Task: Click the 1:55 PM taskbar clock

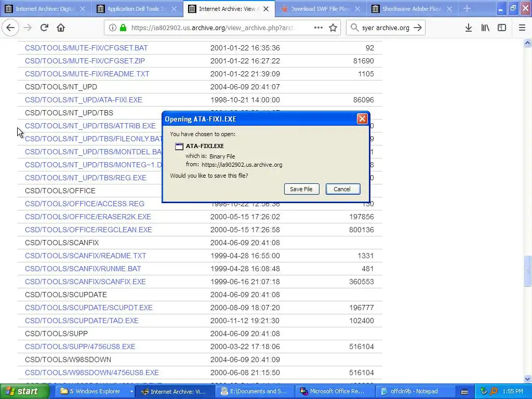Action: tap(513, 391)
